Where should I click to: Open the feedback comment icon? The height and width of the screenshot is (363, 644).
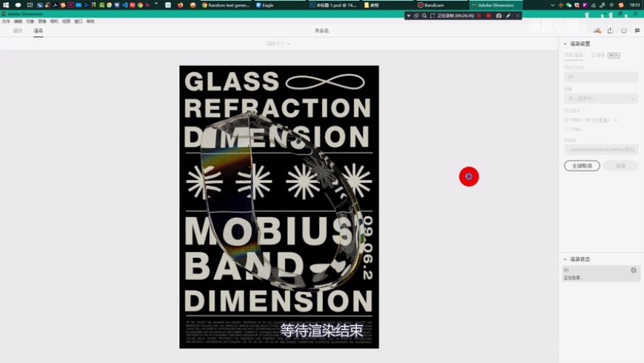point(637,31)
